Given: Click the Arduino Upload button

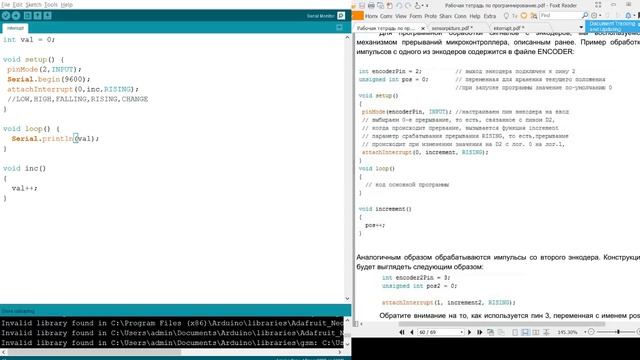Looking at the screenshot, I should [x=16, y=16].
